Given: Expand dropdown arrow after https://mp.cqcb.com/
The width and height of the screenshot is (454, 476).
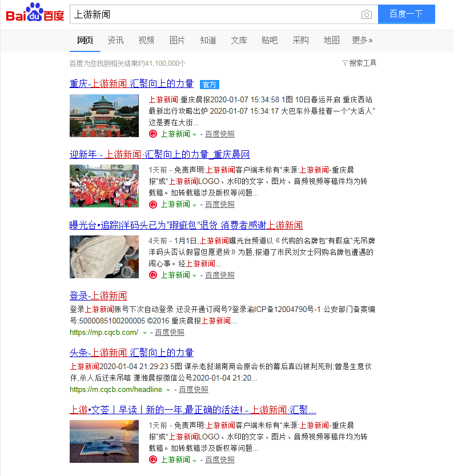Looking at the screenshot, I should click(x=144, y=333).
